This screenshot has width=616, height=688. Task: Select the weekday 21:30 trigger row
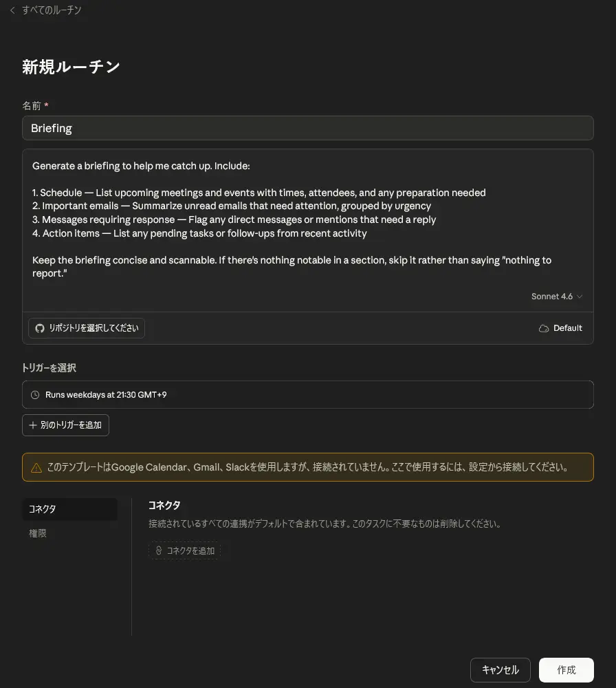[308, 394]
